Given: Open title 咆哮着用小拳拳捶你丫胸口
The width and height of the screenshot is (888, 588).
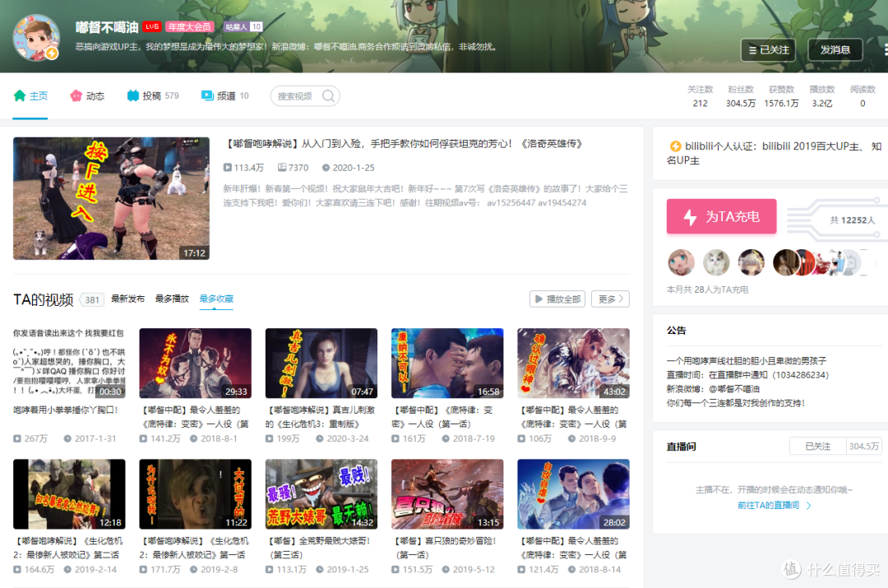Looking at the screenshot, I should click(x=66, y=410).
